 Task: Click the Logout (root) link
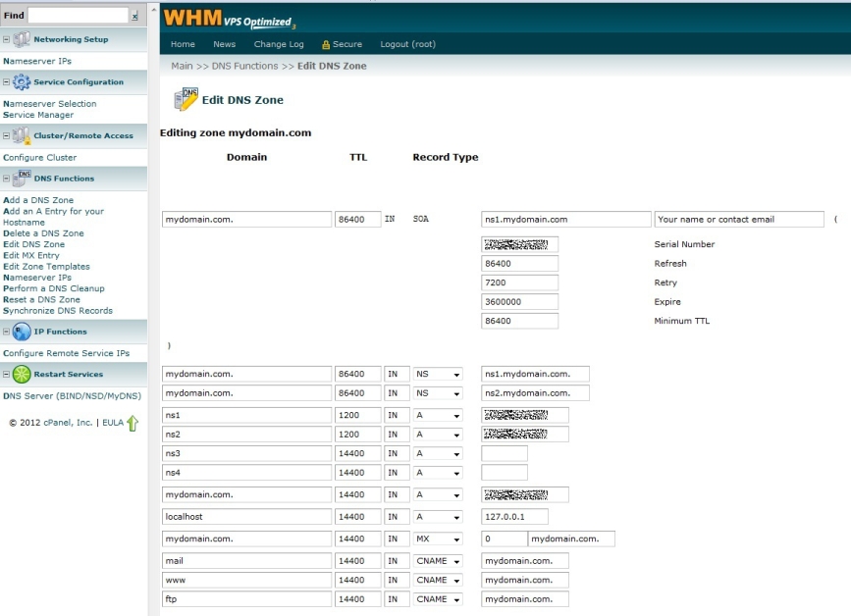407,44
